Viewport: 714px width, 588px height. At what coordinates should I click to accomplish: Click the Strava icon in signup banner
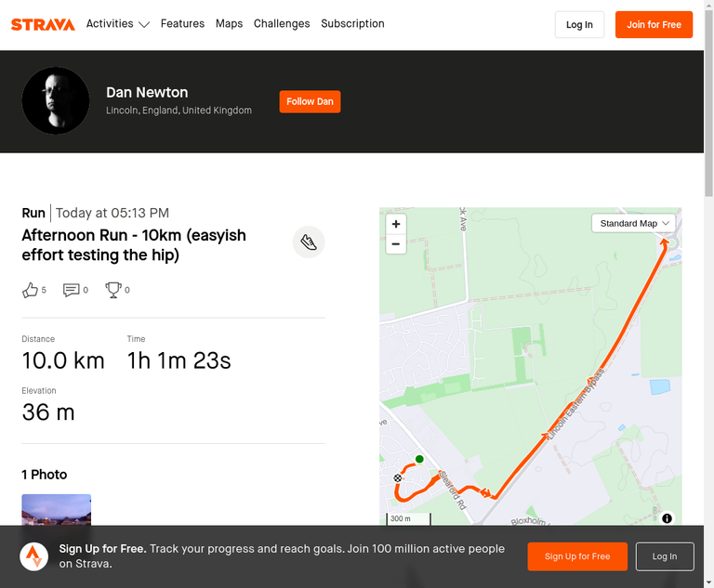(x=34, y=556)
